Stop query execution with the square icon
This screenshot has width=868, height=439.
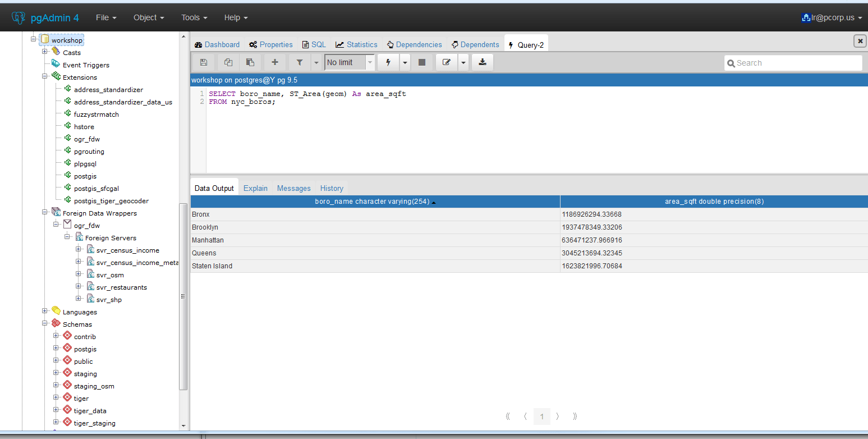(422, 62)
